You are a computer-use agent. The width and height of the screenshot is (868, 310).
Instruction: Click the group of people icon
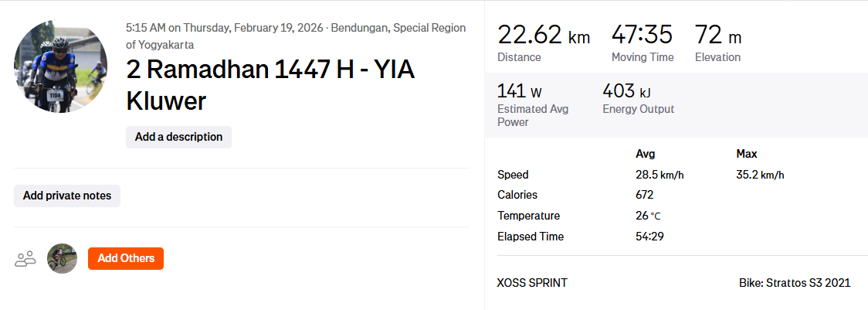pyautogui.click(x=25, y=258)
